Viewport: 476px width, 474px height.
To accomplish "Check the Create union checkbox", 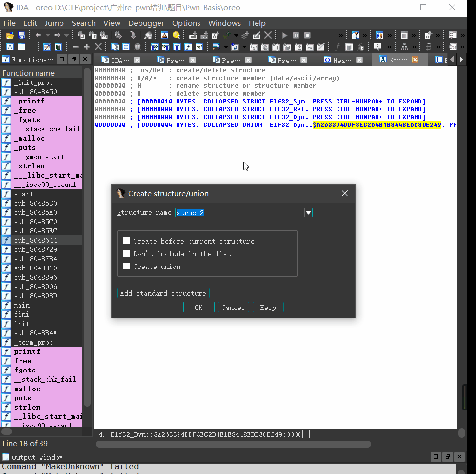I will coord(127,266).
